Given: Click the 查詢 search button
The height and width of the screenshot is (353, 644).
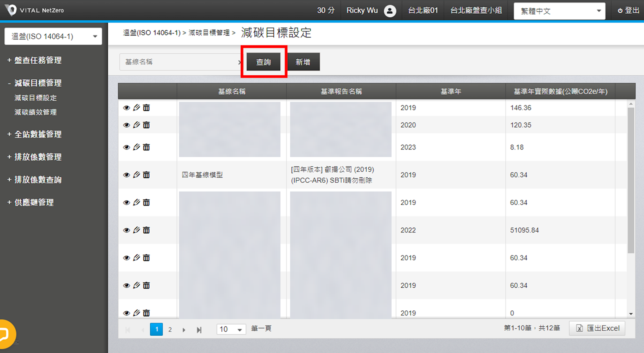Looking at the screenshot, I should tap(264, 62).
